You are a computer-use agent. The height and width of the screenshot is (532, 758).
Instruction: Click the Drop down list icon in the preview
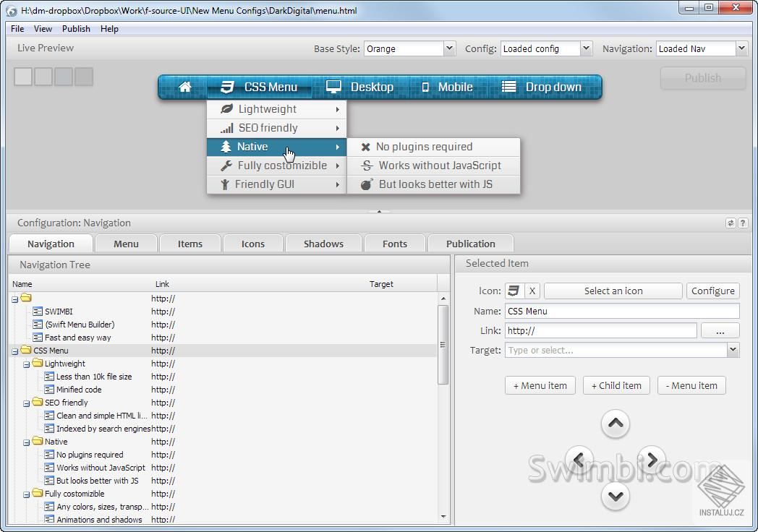tap(507, 87)
